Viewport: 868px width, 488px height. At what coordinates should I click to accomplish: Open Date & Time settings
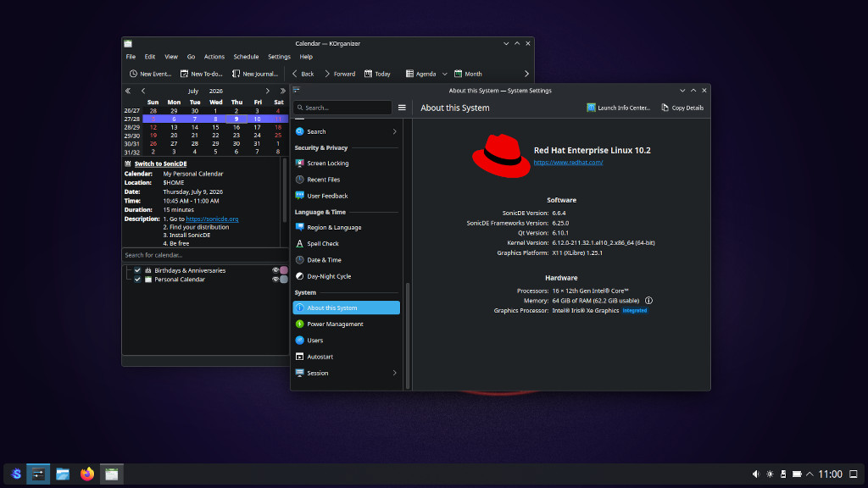pyautogui.click(x=346, y=260)
